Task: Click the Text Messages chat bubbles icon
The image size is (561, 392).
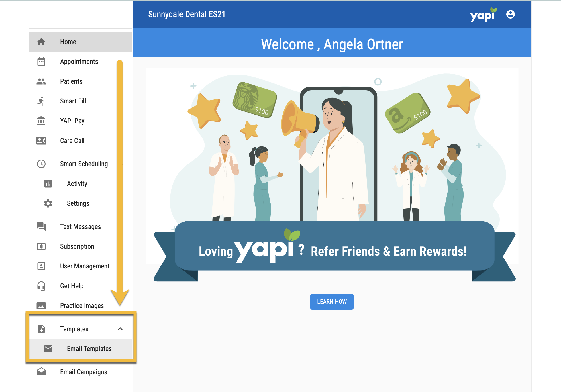Action: [41, 227]
